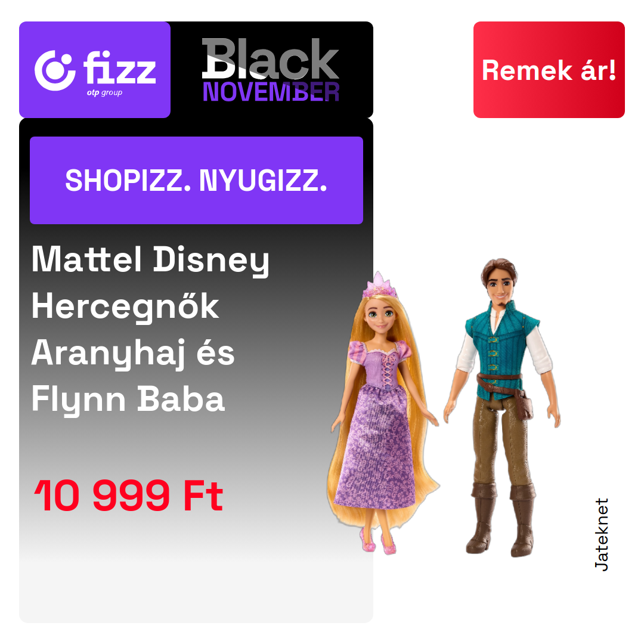Click the purple fizz logo box

tap(95, 70)
